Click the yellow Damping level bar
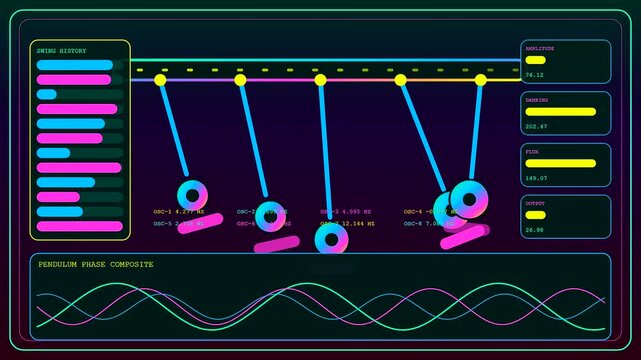 pyautogui.click(x=560, y=112)
